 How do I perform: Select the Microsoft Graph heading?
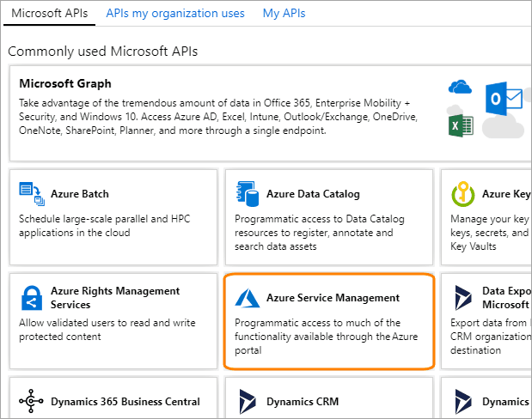[65, 84]
